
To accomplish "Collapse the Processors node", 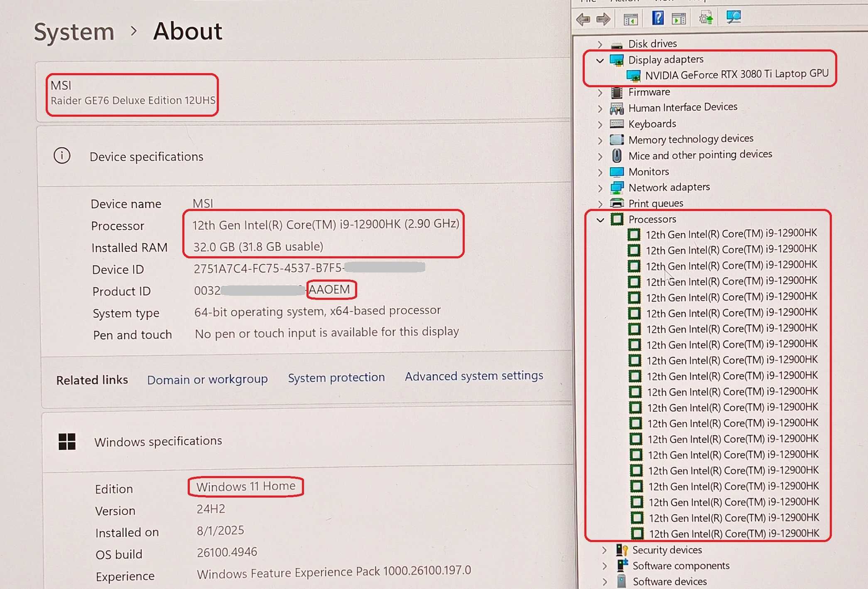I will 600,220.
